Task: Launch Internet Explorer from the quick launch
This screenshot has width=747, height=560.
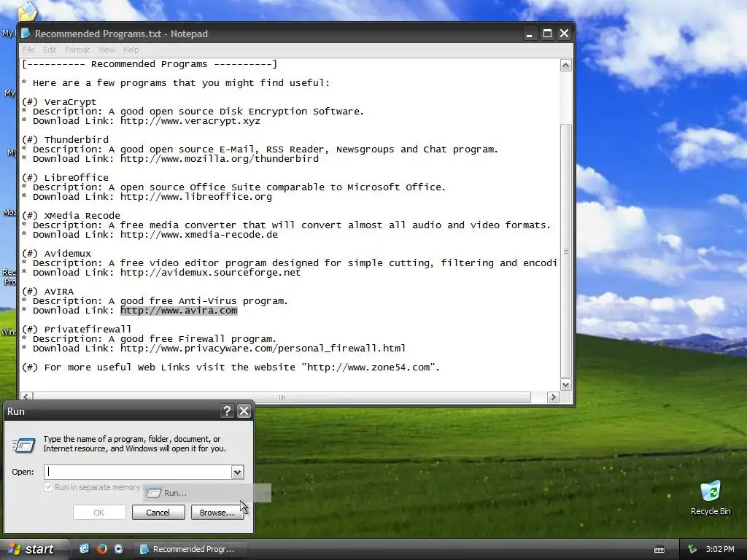Action: click(85, 548)
